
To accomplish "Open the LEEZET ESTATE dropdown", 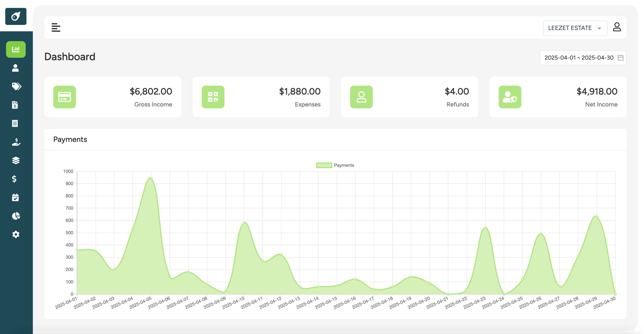I will click(575, 28).
